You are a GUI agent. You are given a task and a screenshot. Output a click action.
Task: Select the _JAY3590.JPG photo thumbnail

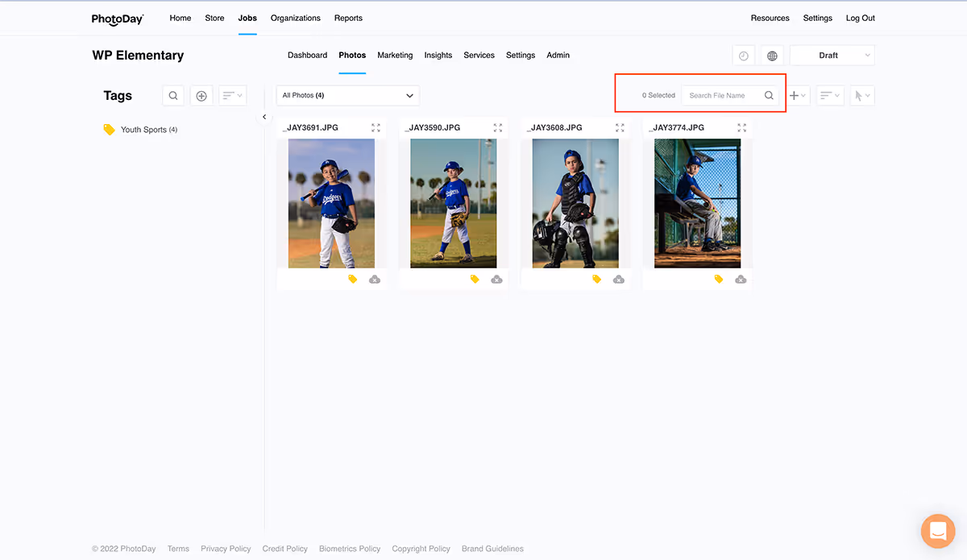point(454,203)
